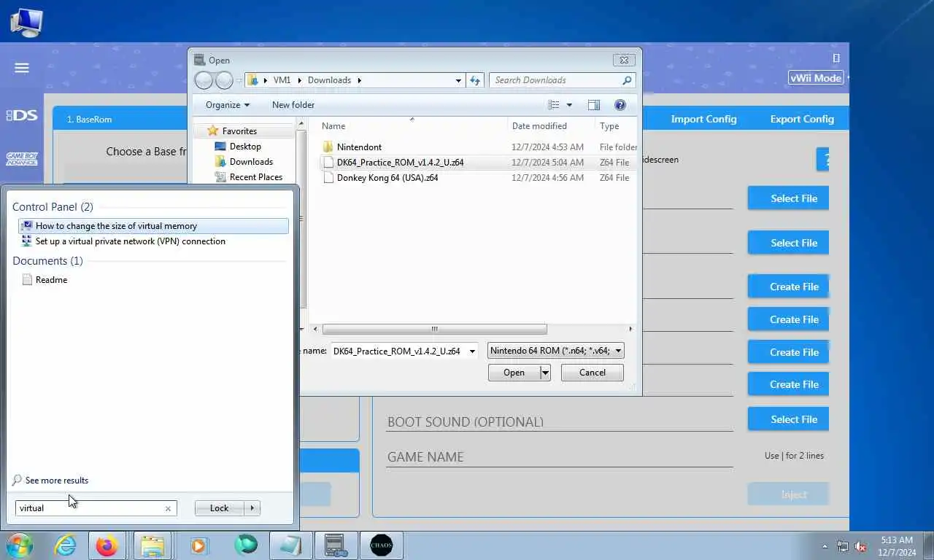Select the DS console icon in the sidebar
The width and height of the screenshot is (934, 560).
pos(22,115)
